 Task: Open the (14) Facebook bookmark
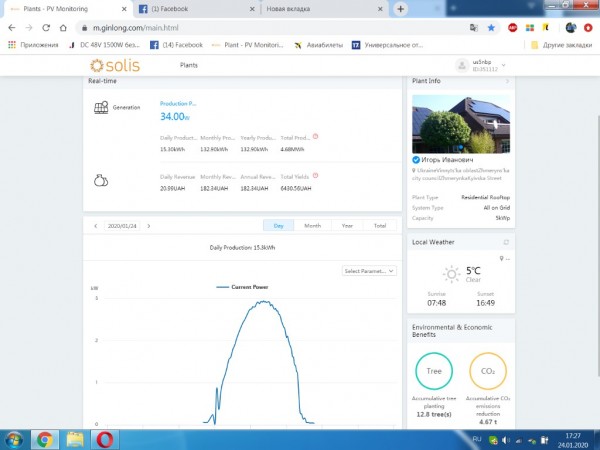coord(176,45)
